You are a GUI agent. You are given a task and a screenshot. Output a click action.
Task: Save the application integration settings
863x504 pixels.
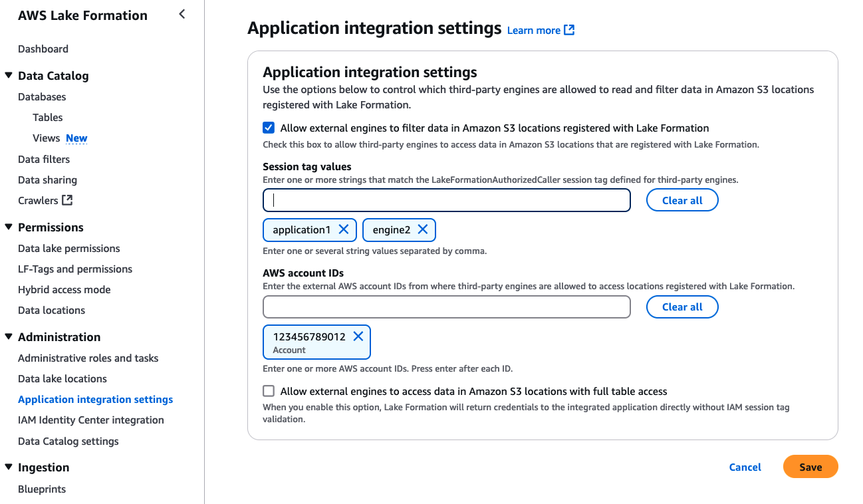[x=810, y=467]
